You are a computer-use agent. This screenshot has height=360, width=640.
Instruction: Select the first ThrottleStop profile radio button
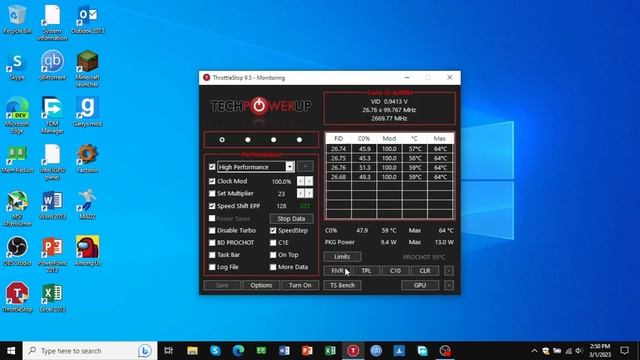pyautogui.click(x=222, y=140)
